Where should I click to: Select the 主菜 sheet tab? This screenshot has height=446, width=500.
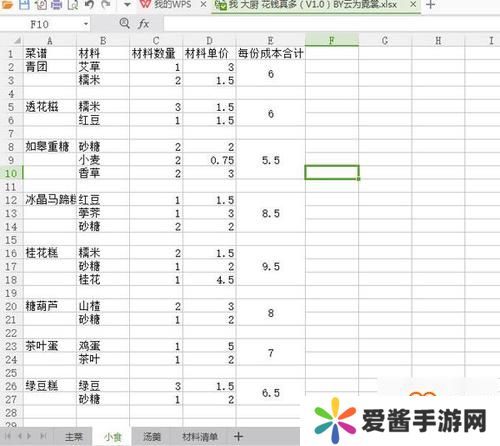pos(74,437)
